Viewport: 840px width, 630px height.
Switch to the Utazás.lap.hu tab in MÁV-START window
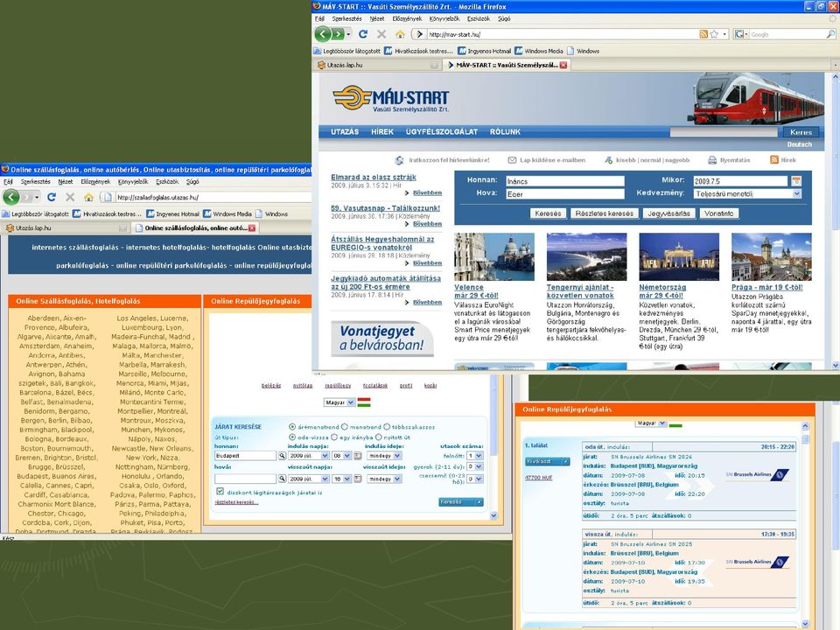coord(378,65)
